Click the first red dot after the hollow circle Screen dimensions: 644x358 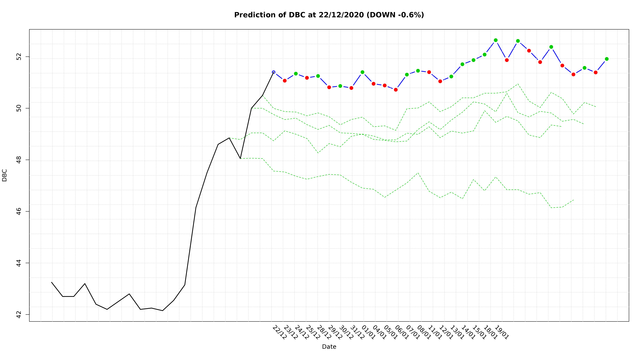point(285,81)
